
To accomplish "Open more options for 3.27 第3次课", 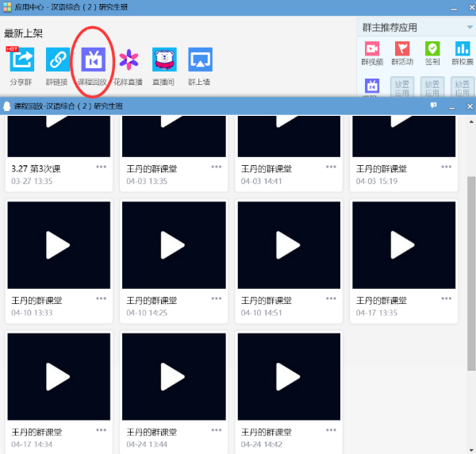I will pyautogui.click(x=102, y=167).
